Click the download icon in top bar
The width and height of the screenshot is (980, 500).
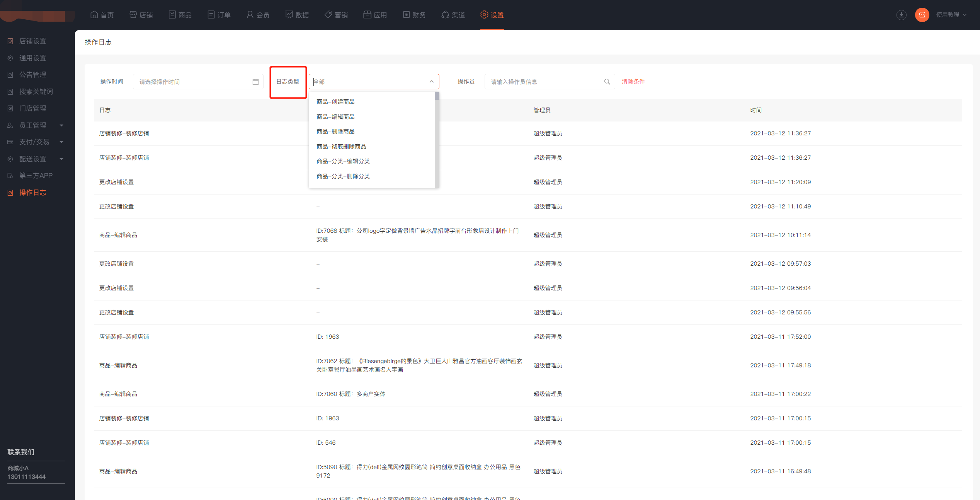point(901,15)
